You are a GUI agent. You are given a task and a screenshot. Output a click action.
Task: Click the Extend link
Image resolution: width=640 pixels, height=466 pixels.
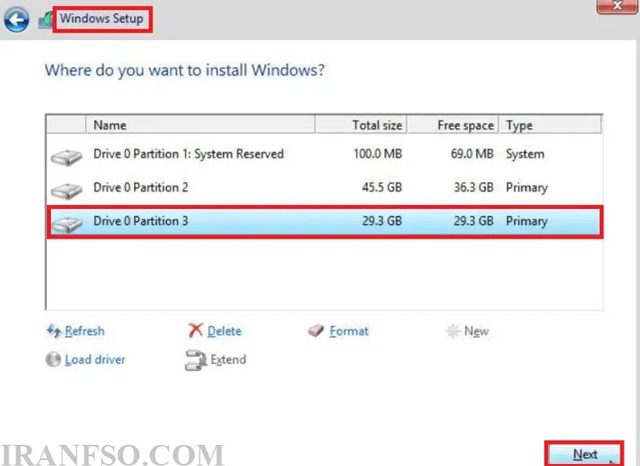coord(228,359)
